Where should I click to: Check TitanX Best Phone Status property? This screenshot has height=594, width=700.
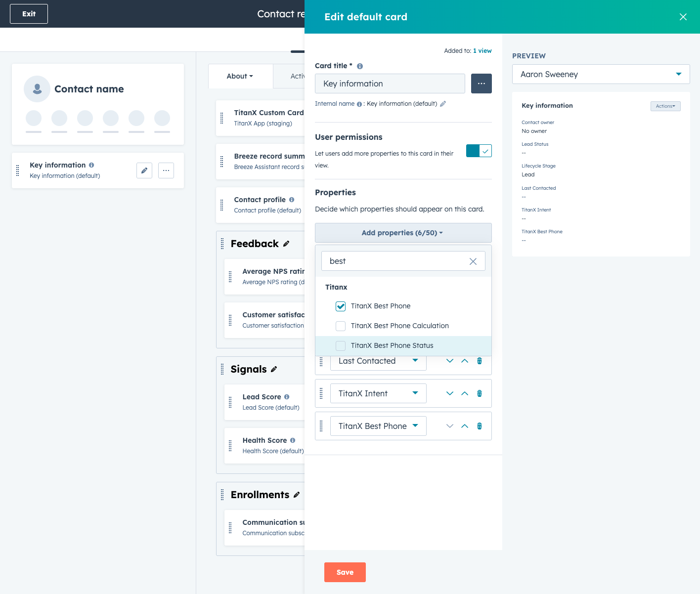[341, 346]
